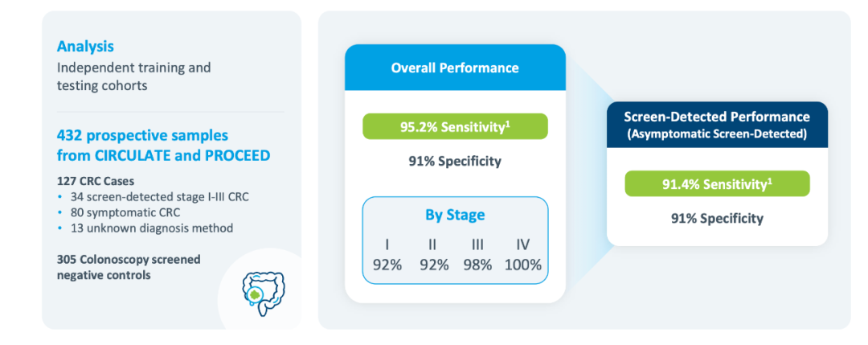Select the Stage II 92% value
Viewport: 868px width, 345px height.
[434, 265]
